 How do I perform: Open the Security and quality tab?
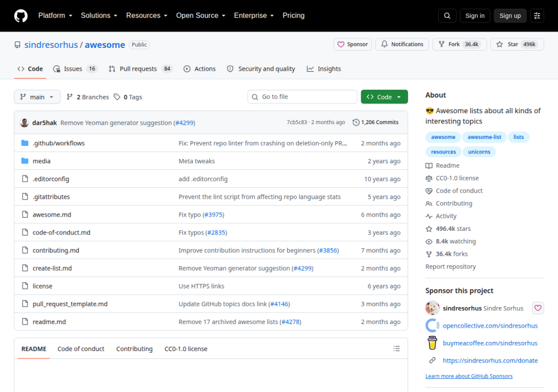(x=261, y=69)
